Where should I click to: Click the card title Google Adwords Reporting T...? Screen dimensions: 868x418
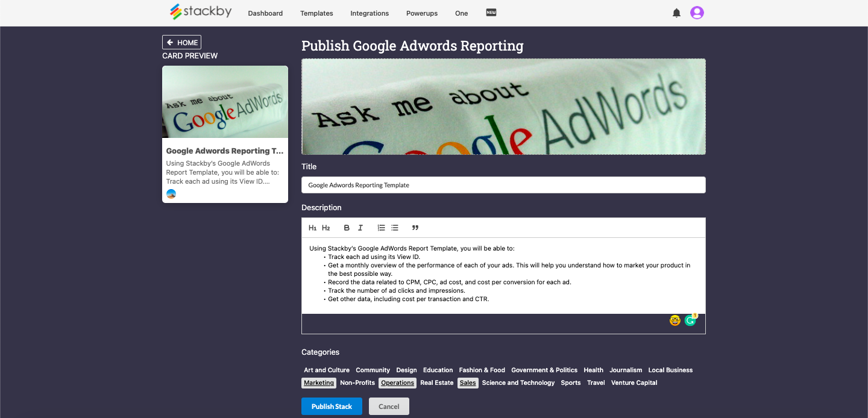pyautogui.click(x=225, y=151)
